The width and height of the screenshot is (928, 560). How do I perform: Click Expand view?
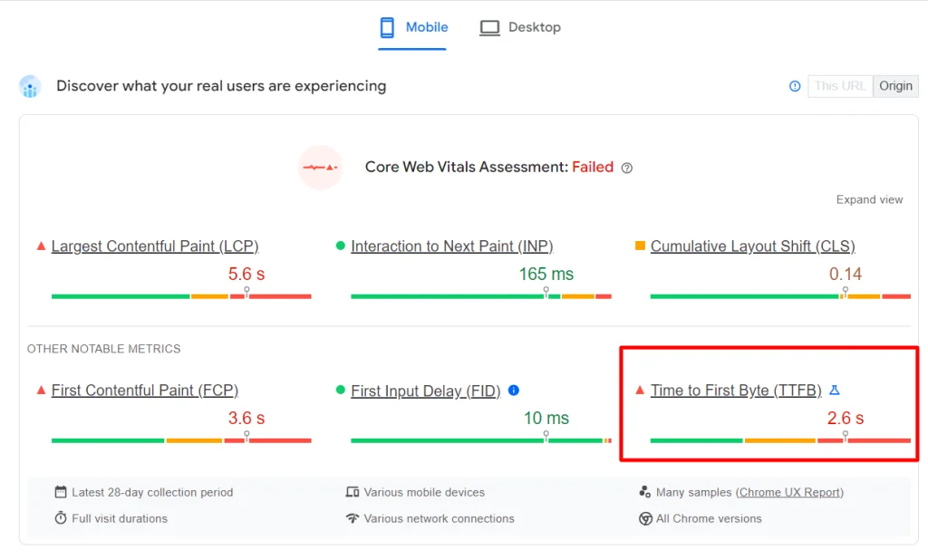click(x=869, y=199)
